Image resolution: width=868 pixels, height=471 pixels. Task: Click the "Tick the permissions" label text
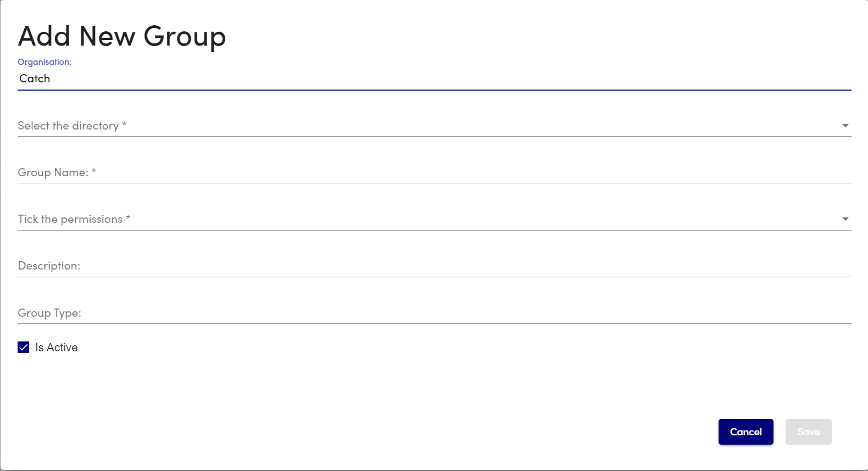pos(70,219)
